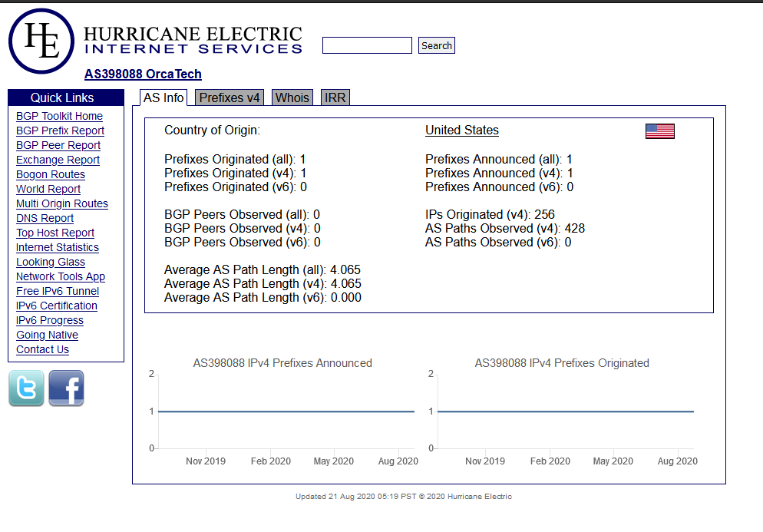Open Going Native link
The height and width of the screenshot is (532, 763).
47,335
